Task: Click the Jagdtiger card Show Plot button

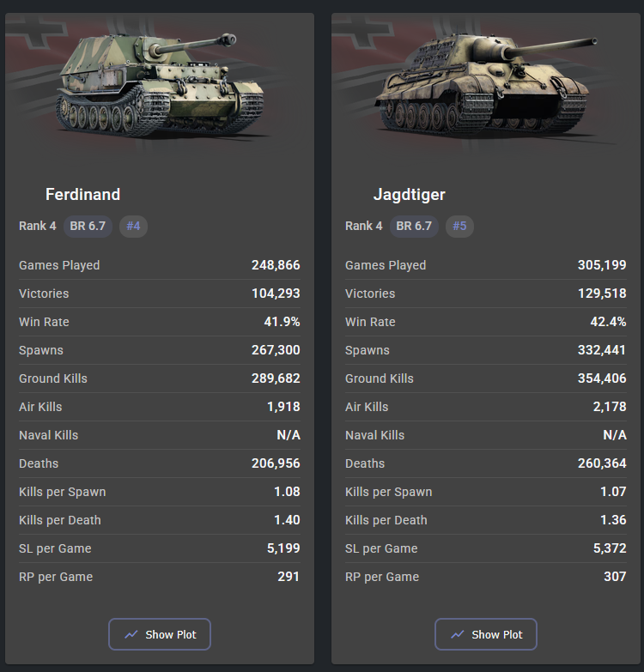Action: point(486,634)
